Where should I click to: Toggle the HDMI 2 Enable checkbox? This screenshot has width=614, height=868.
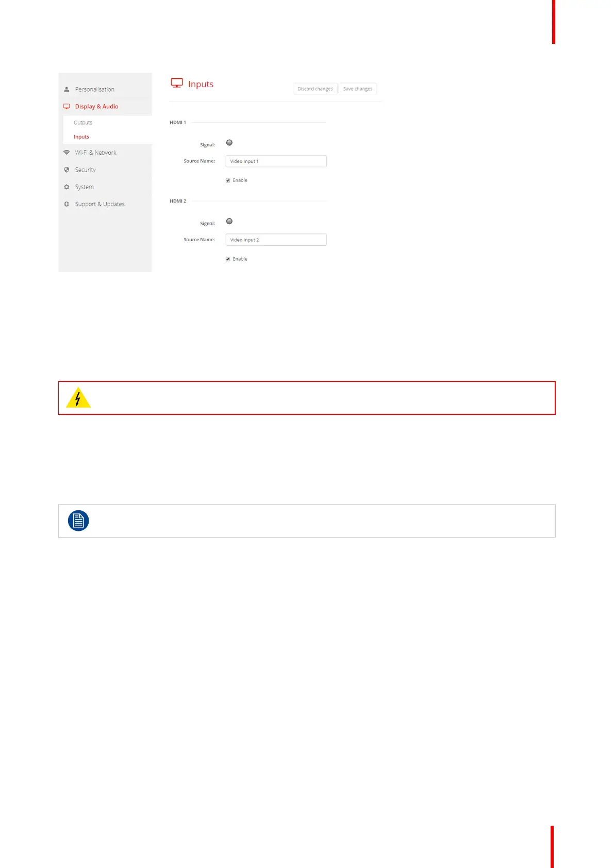(x=228, y=259)
